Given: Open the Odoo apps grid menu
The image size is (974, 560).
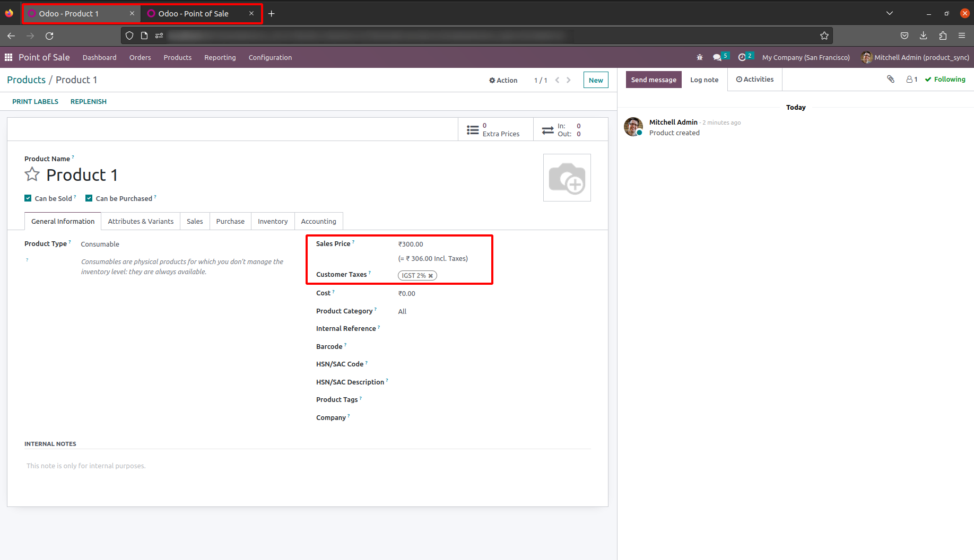Looking at the screenshot, I should coord(8,57).
